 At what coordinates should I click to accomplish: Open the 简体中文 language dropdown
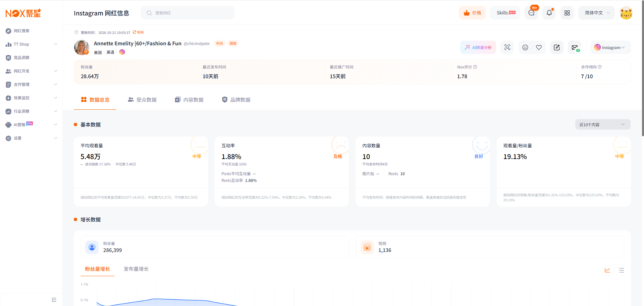point(597,13)
